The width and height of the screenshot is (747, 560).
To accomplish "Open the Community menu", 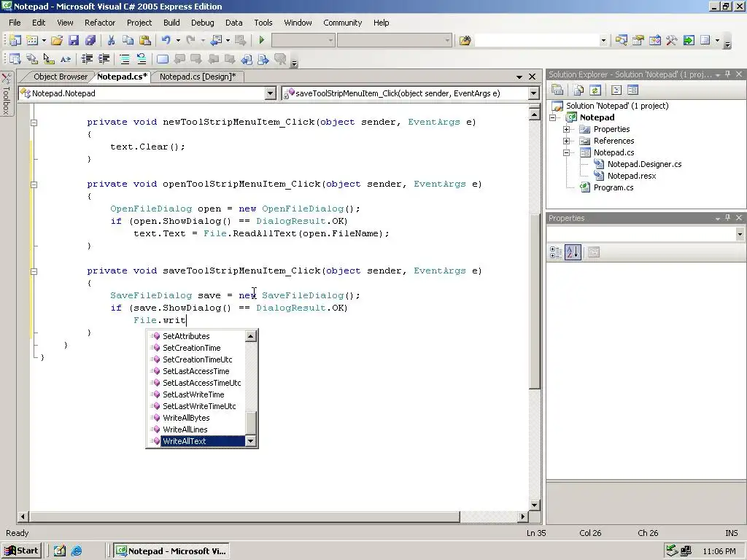I will point(343,23).
